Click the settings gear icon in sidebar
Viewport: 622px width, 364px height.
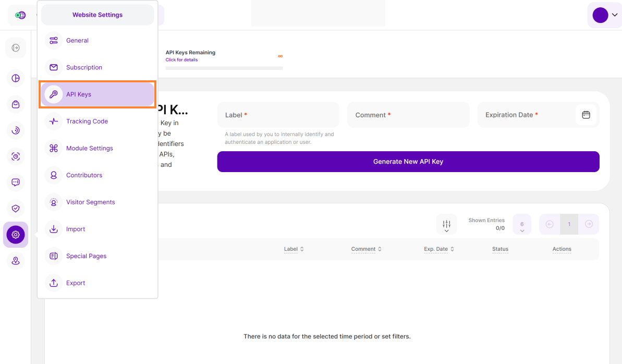coord(16,235)
